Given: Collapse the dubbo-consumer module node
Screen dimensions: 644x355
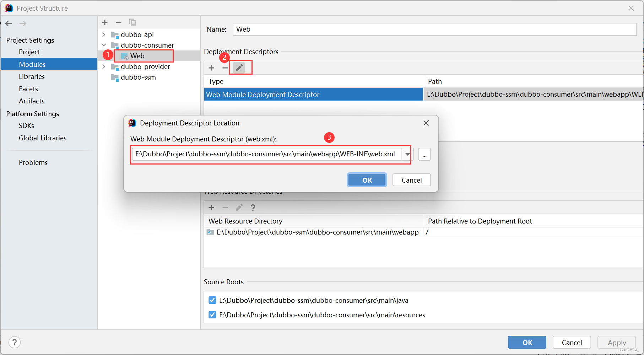Looking at the screenshot, I should [x=104, y=45].
